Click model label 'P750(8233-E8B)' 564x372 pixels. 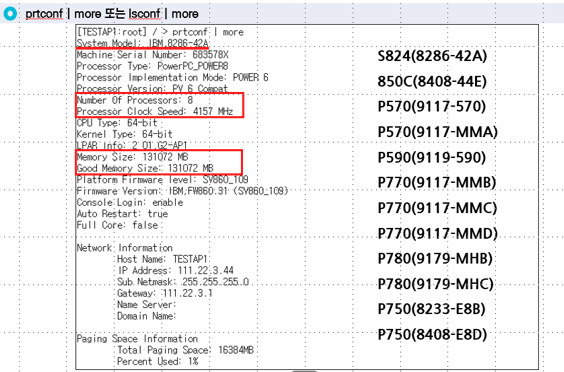point(431,309)
